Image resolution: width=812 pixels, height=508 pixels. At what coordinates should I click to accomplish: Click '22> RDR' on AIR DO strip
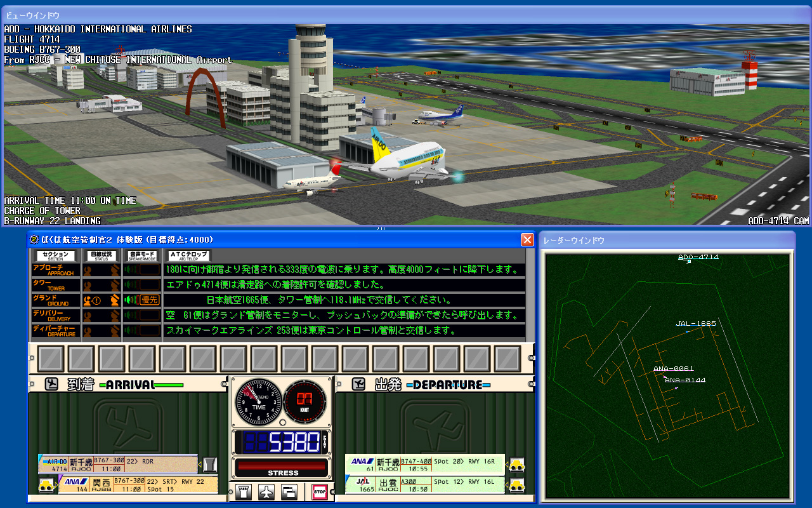tap(141, 462)
